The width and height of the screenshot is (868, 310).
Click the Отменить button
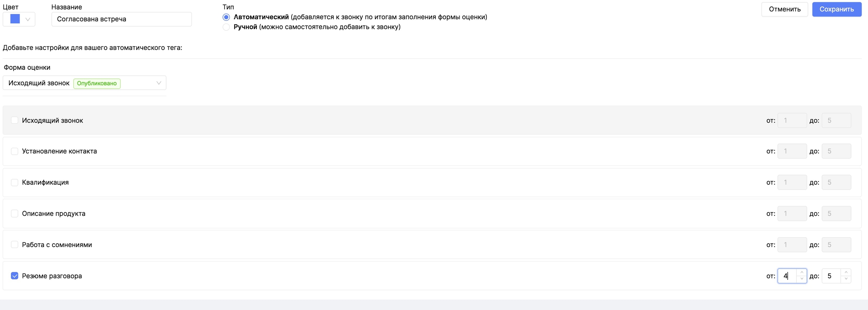pyautogui.click(x=784, y=9)
